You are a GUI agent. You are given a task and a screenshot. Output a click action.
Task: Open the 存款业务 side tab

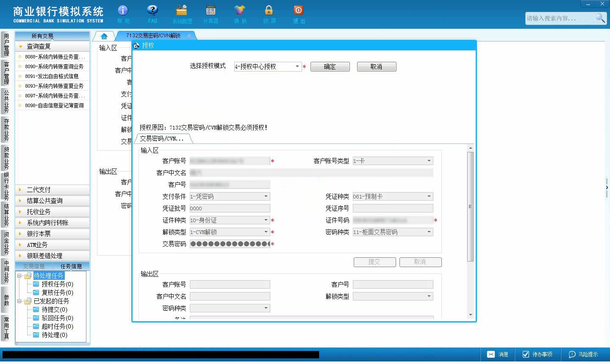pos(6,130)
